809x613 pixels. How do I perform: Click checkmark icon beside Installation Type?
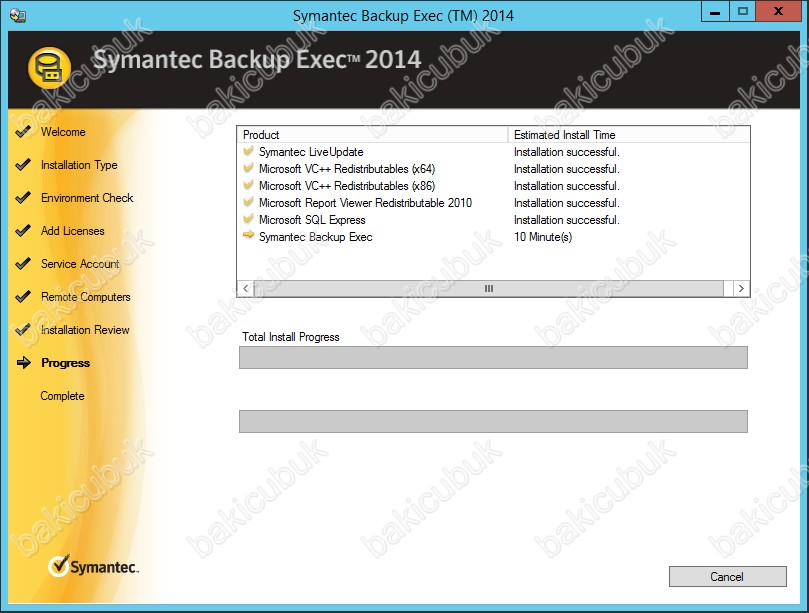tap(23, 165)
